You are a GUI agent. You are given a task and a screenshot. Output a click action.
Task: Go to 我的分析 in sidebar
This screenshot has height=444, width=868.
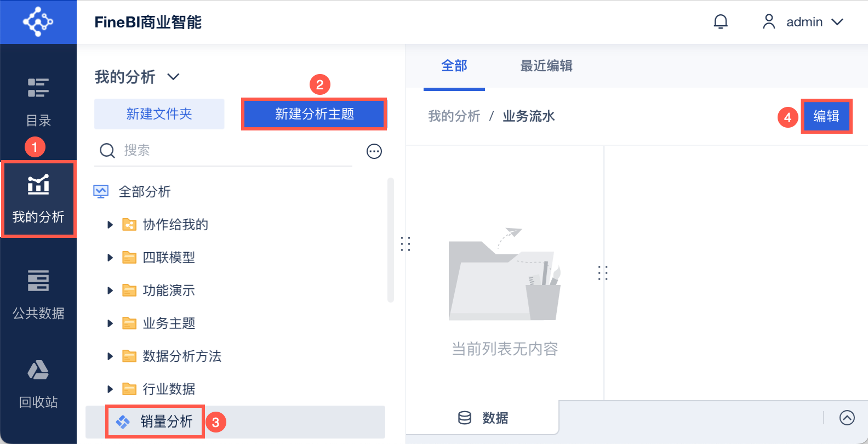pos(38,199)
